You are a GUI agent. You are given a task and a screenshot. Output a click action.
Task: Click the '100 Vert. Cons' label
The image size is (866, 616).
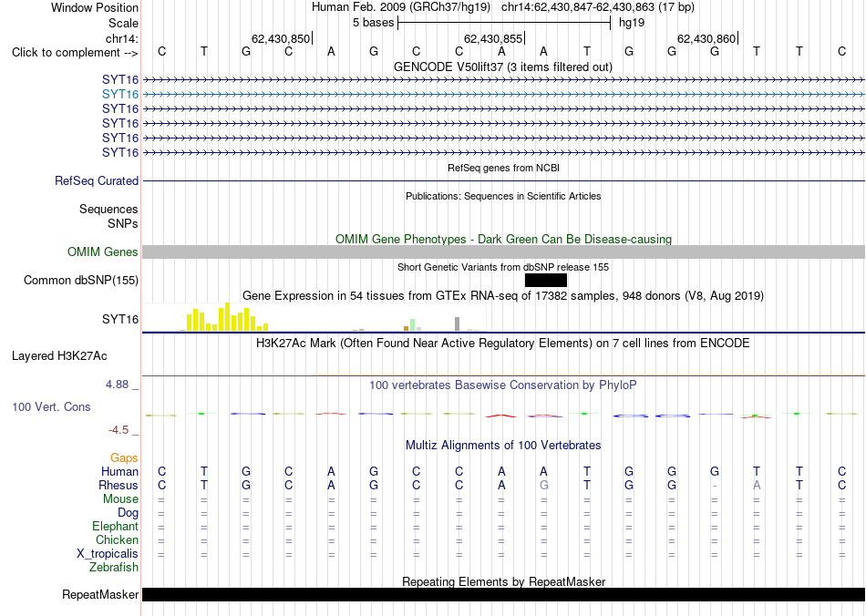51,407
